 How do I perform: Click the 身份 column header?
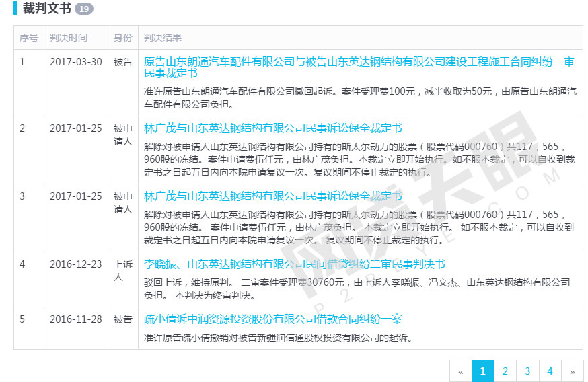123,38
